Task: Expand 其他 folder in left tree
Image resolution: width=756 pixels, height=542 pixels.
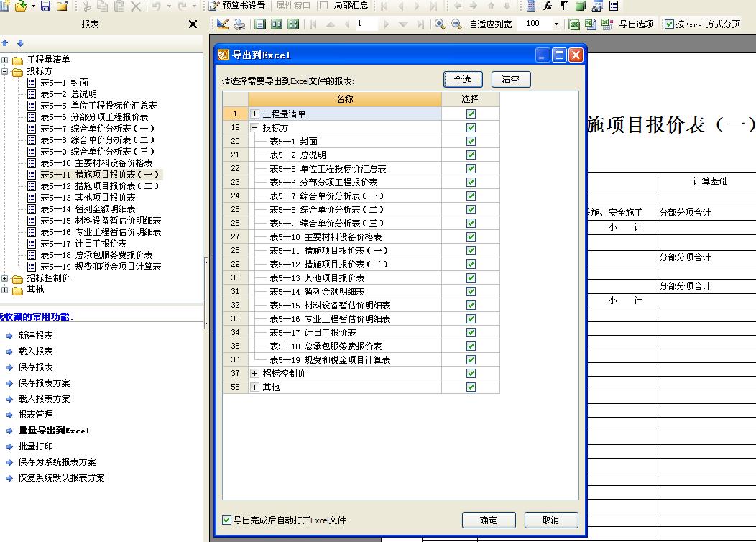Action: [x=5, y=290]
